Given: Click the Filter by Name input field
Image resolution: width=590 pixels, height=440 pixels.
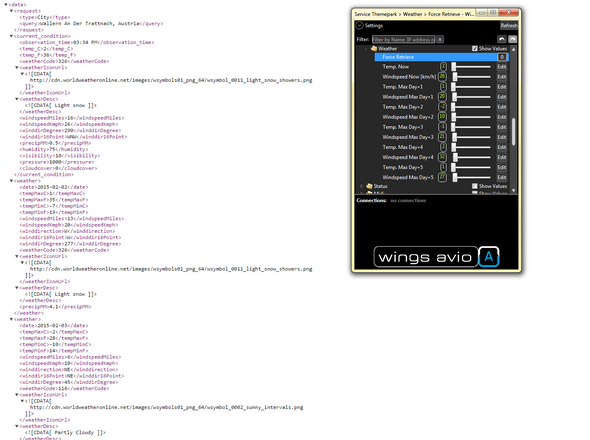Looking at the screenshot, I should (403, 40).
